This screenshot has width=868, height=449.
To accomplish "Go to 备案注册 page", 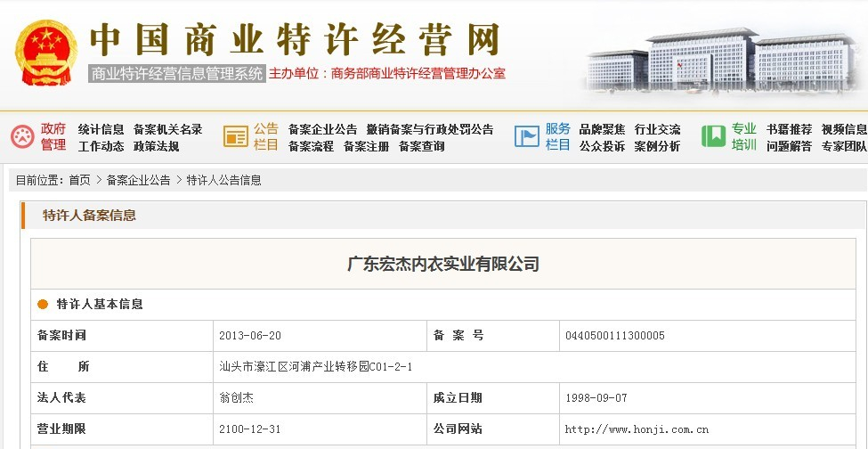I will pyautogui.click(x=367, y=147).
